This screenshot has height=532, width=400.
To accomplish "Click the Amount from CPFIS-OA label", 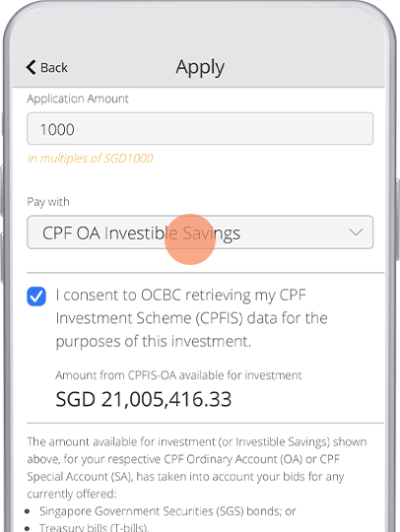I will (x=178, y=375).
